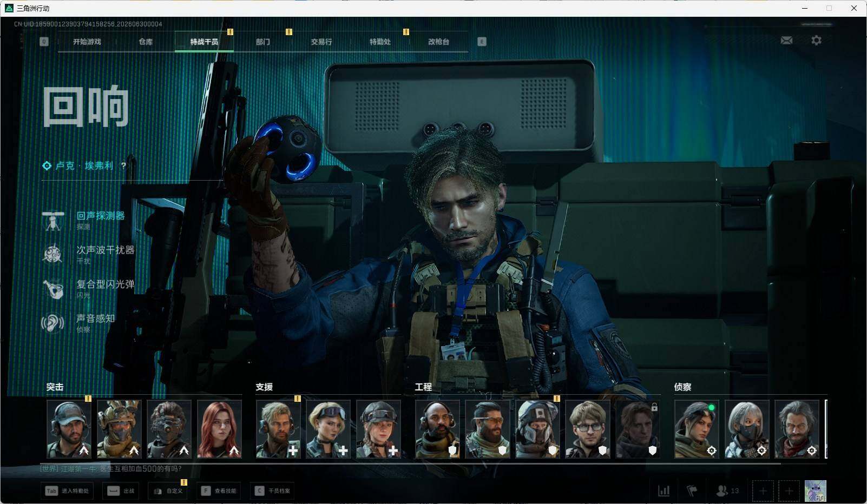The width and height of the screenshot is (867, 504).
Task: Open the statistics bar chart icon
Action: tap(664, 490)
